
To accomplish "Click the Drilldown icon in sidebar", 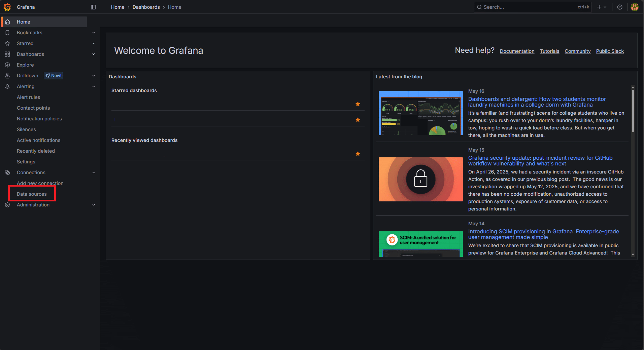I will point(7,76).
